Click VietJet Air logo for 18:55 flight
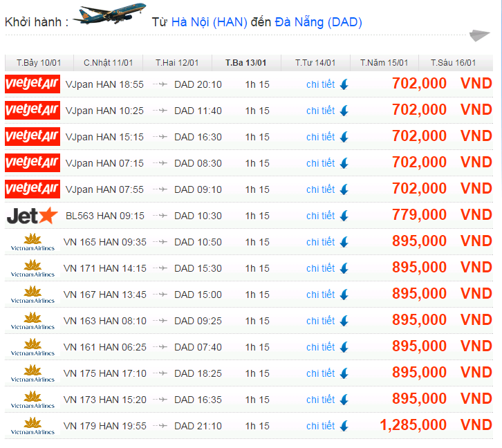The height and width of the screenshot is (448, 502). pos(32,84)
